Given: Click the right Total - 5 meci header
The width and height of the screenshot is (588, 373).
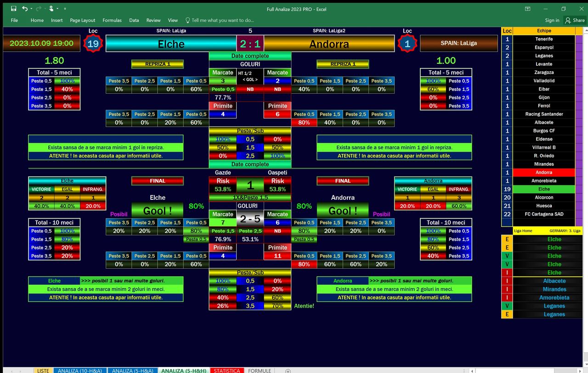Looking at the screenshot, I should tap(446, 73).
